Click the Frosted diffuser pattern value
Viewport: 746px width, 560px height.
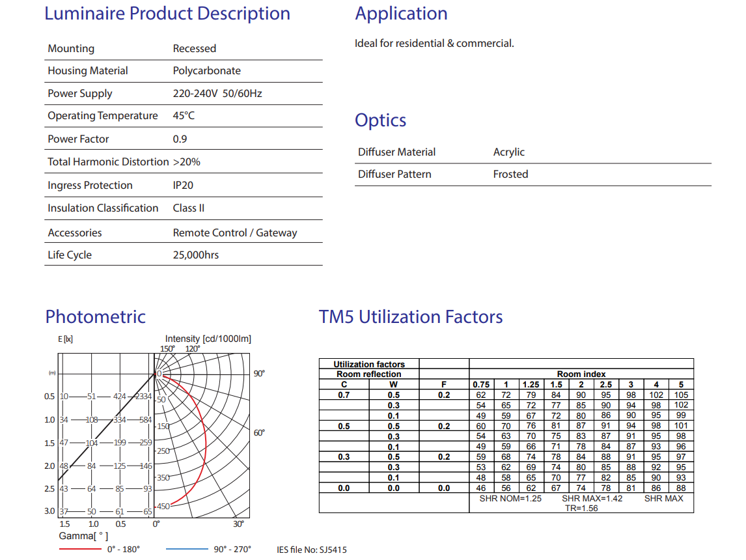click(x=510, y=175)
